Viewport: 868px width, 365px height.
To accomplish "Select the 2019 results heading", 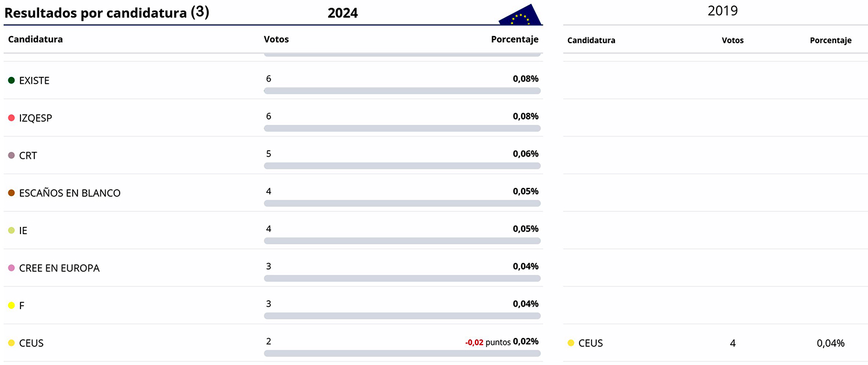I will click(x=723, y=11).
